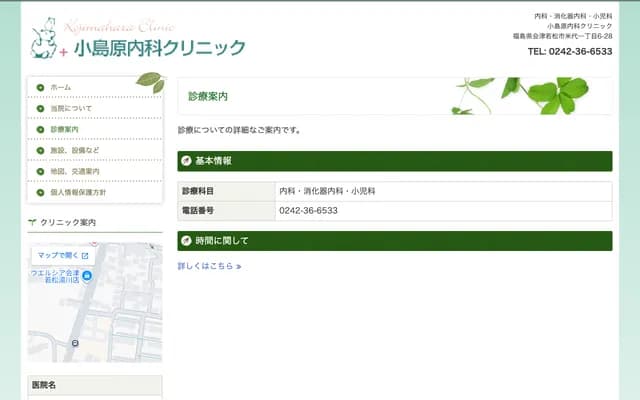640x400 pixels.
Task: Click the clinic logo animal icon
Action: [x=43, y=38]
